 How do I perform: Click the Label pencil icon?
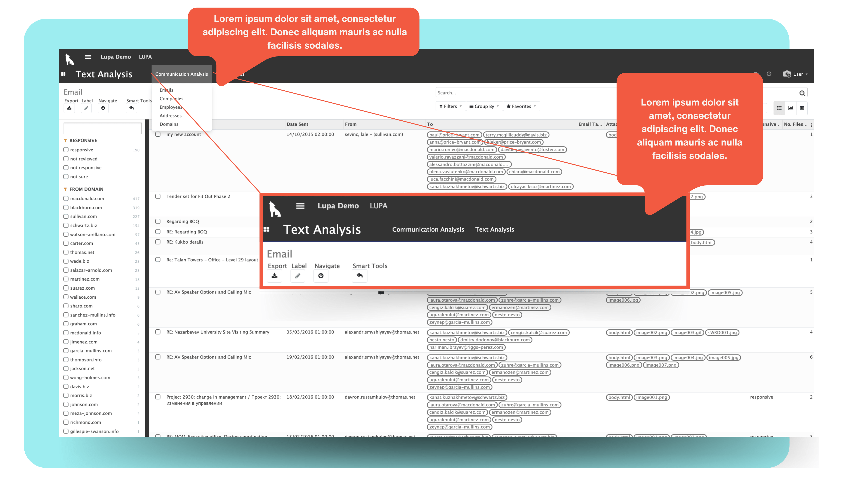86,108
